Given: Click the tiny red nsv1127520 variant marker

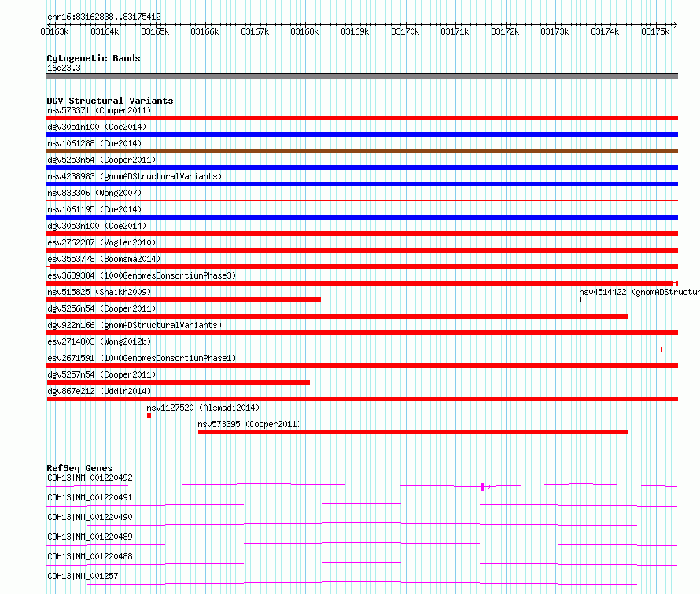Looking at the screenshot, I should [x=149, y=415].
